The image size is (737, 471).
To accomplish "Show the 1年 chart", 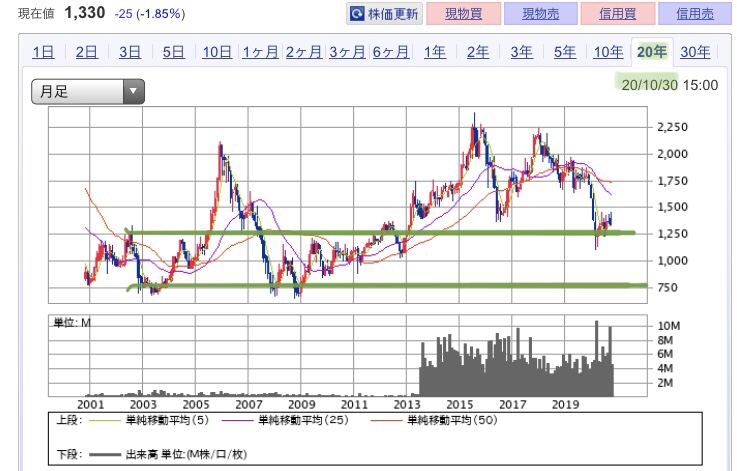I will tap(435, 52).
